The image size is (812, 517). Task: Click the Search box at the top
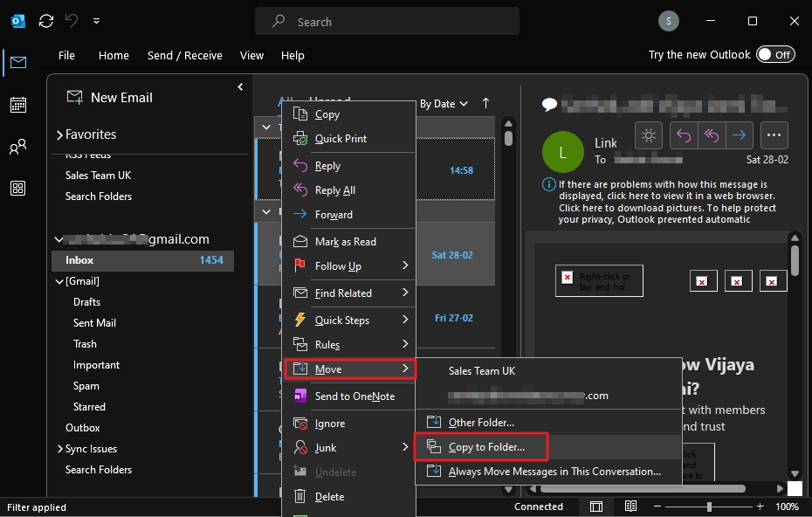(x=387, y=21)
